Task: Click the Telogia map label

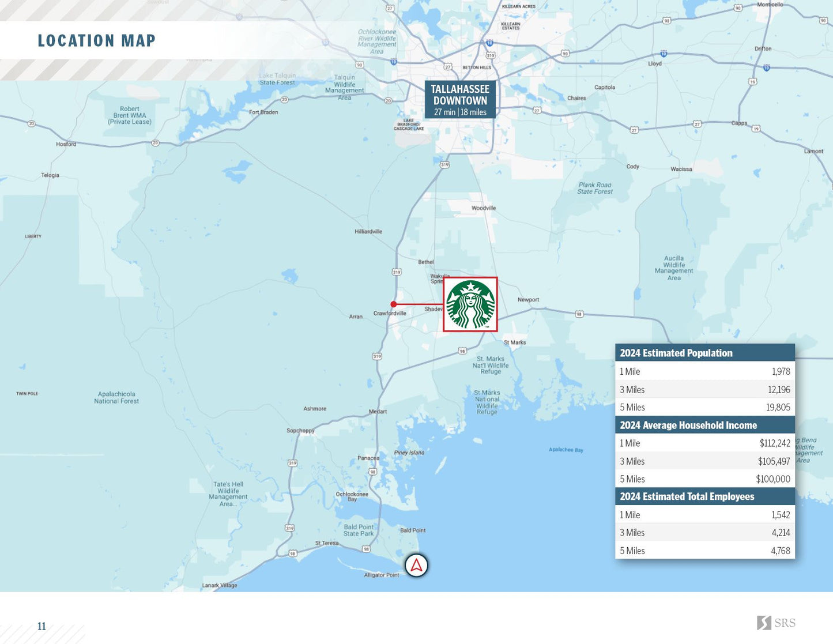Action: [x=50, y=175]
